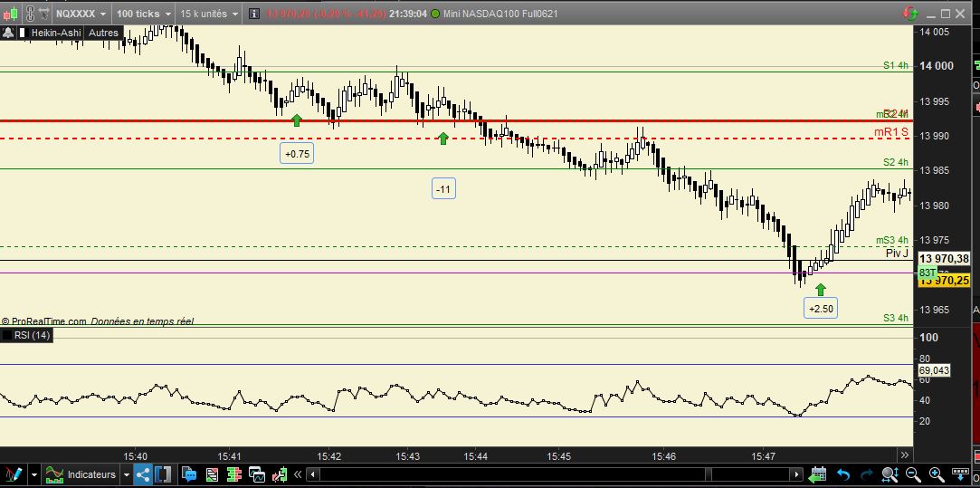980x488 pixels.
Task: Open the RSI (14) indicator settings
Action: (32, 336)
